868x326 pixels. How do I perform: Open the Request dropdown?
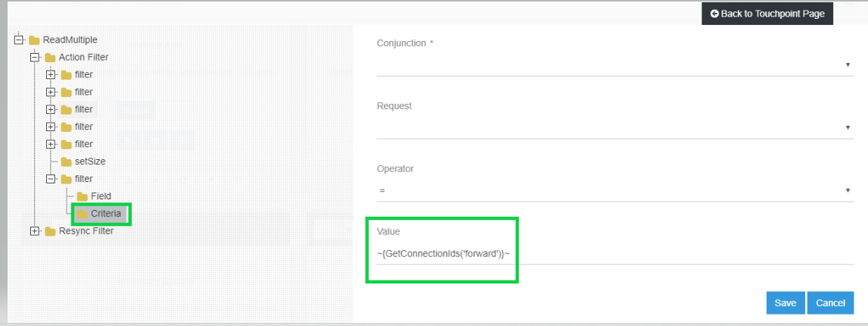(x=614, y=128)
